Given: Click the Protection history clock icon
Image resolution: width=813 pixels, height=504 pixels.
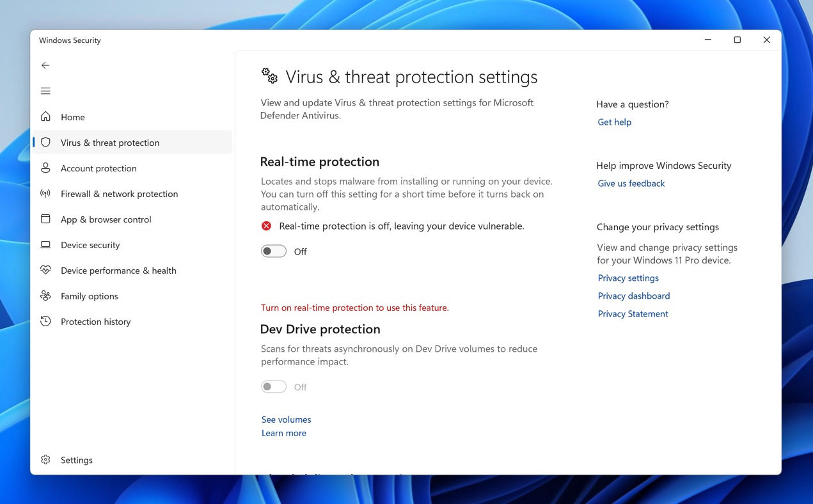Looking at the screenshot, I should pos(45,321).
